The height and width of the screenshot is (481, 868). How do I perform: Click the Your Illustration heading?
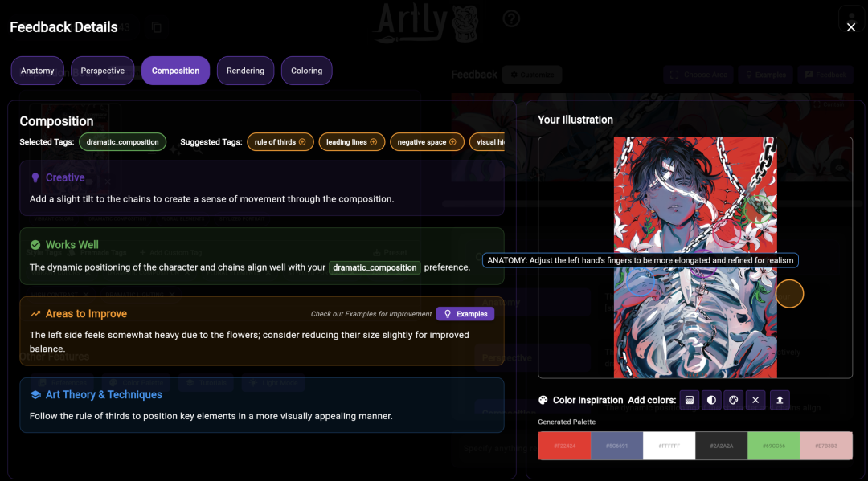tap(575, 120)
